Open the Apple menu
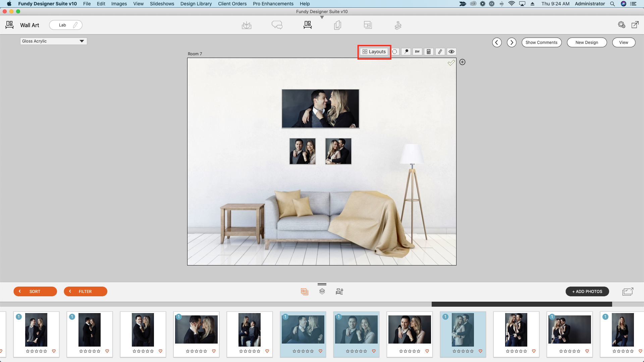The height and width of the screenshot is (362, 644). coord(9,4)
